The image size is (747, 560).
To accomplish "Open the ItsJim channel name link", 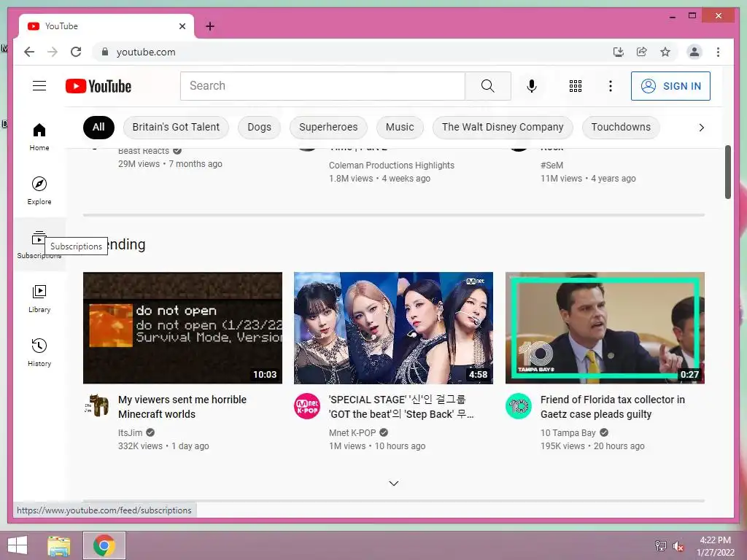I will (130, 433).
